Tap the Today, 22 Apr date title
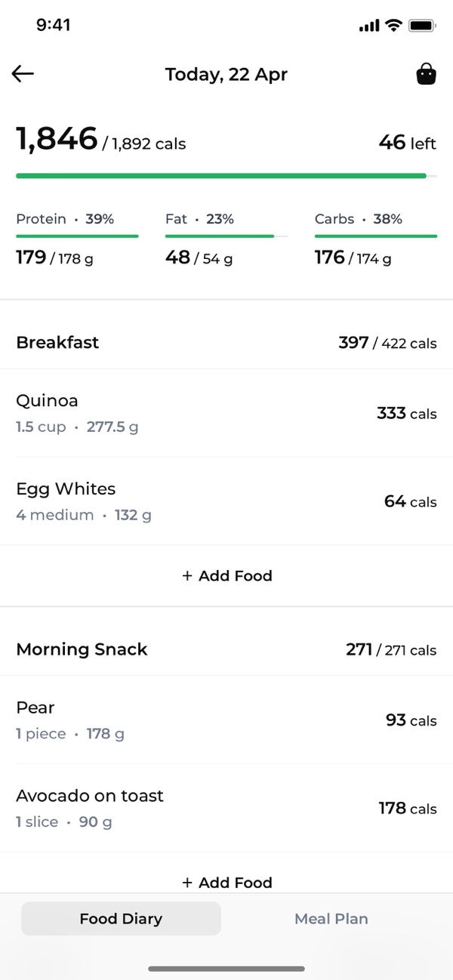 pyautogui.click(x=226, y=74)
